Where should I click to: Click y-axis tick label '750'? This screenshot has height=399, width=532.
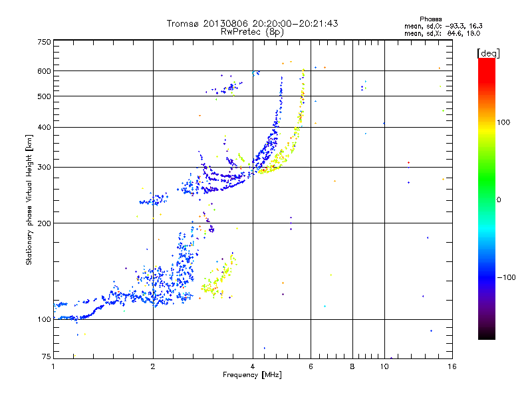[x=44, y=42]
